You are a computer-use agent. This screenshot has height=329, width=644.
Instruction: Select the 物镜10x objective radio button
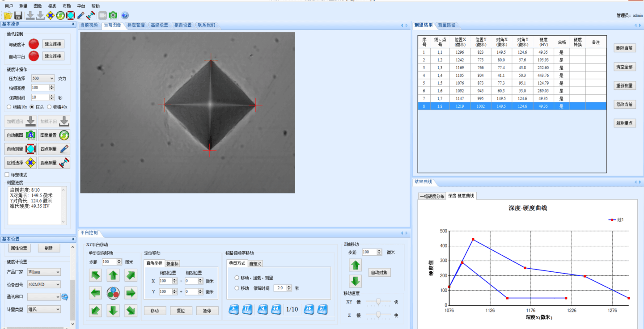9,107
